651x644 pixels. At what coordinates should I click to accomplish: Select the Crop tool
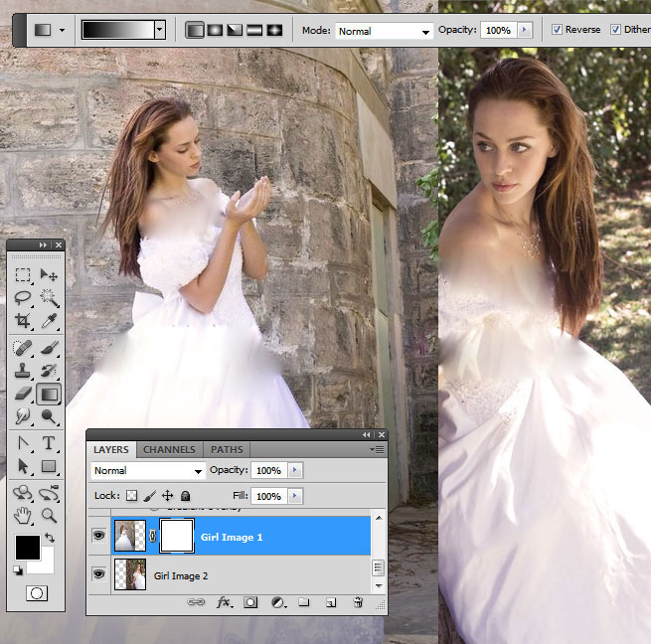[x=23, y=321]
